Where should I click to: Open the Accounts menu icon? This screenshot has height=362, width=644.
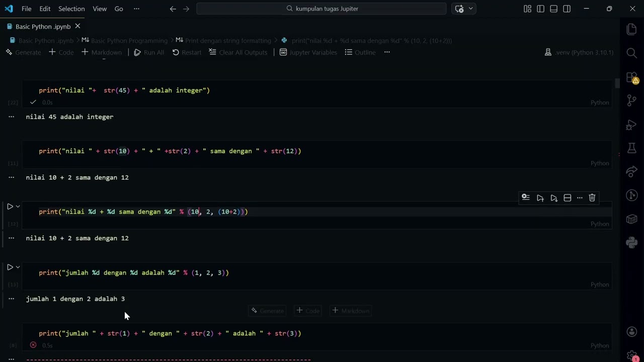631,332
